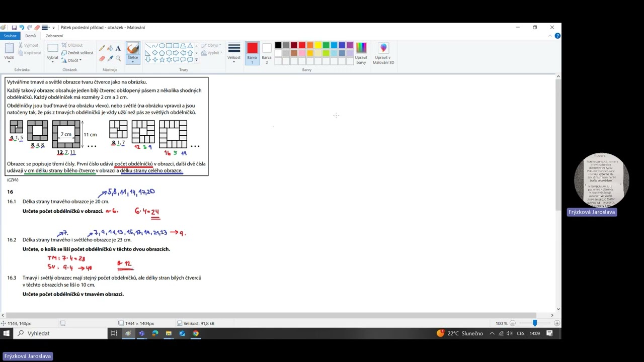This screenshot has width=644, height=362.
Task: Select the Fill with color bucket tool
Action: click(x=110, y=48)
